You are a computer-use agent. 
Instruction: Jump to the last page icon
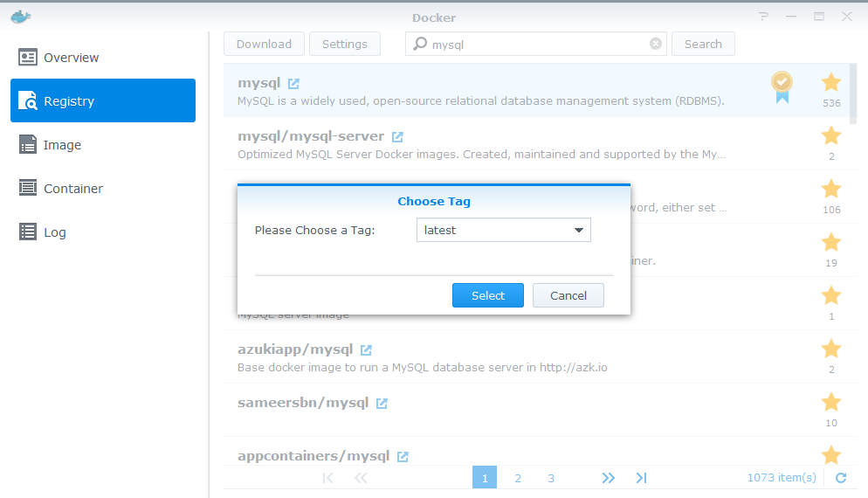pyautogui.click(x=641, y=478)
